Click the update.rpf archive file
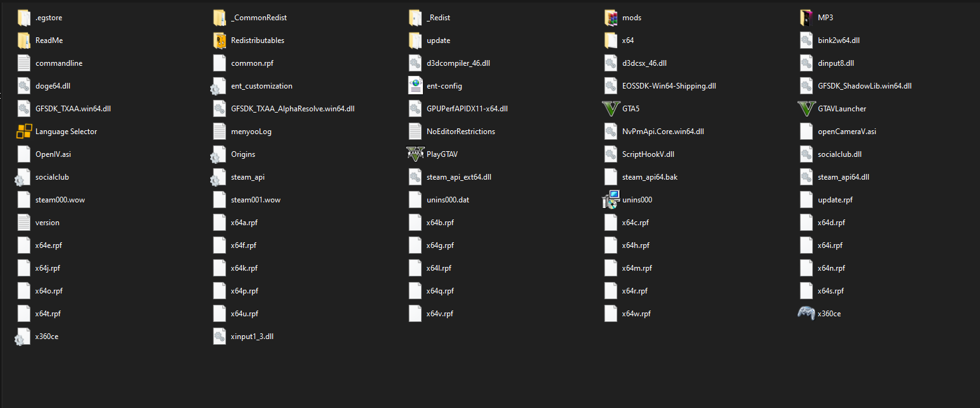The width and height of the screenshot is (980, 408). 834,200
